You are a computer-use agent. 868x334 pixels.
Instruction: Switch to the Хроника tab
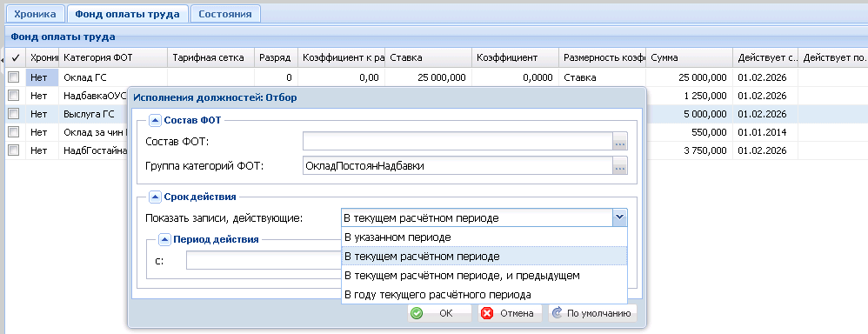click(36, 14)
